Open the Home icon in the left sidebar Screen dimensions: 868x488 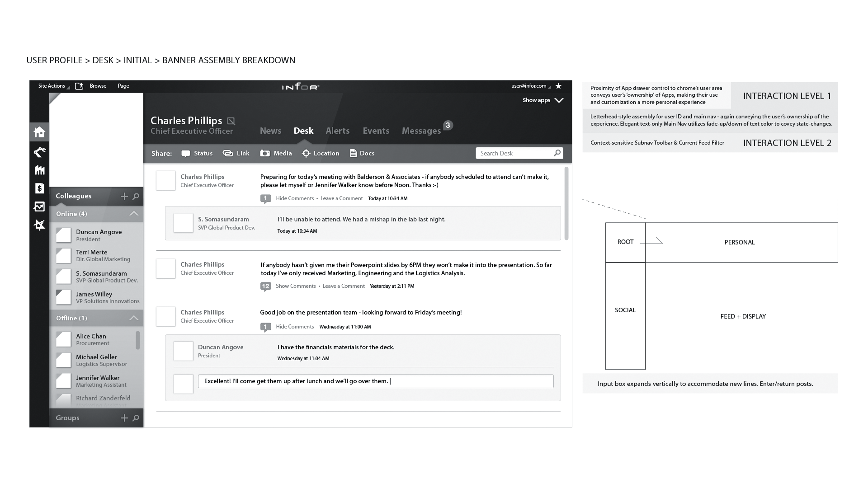(x=39, y=132)
